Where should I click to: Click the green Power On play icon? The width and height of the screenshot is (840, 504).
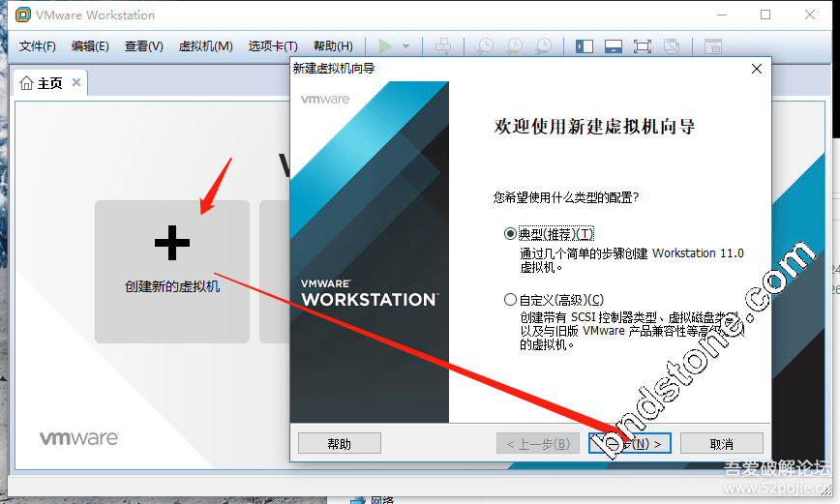[384, 46]
